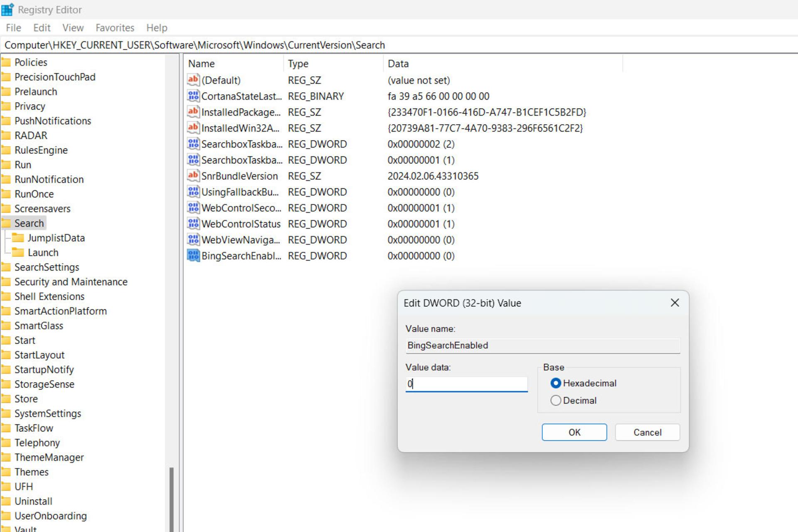The height and width of the screenshot is (532, 798).
Task: Select the ThemeManager tree key
Action: [x=49, y=457]
